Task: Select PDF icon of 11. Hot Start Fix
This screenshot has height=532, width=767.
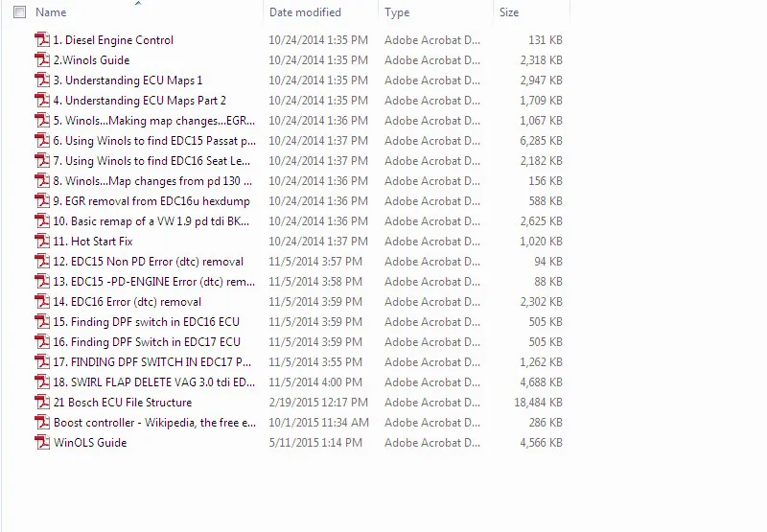Action: (x=42, y=241)
